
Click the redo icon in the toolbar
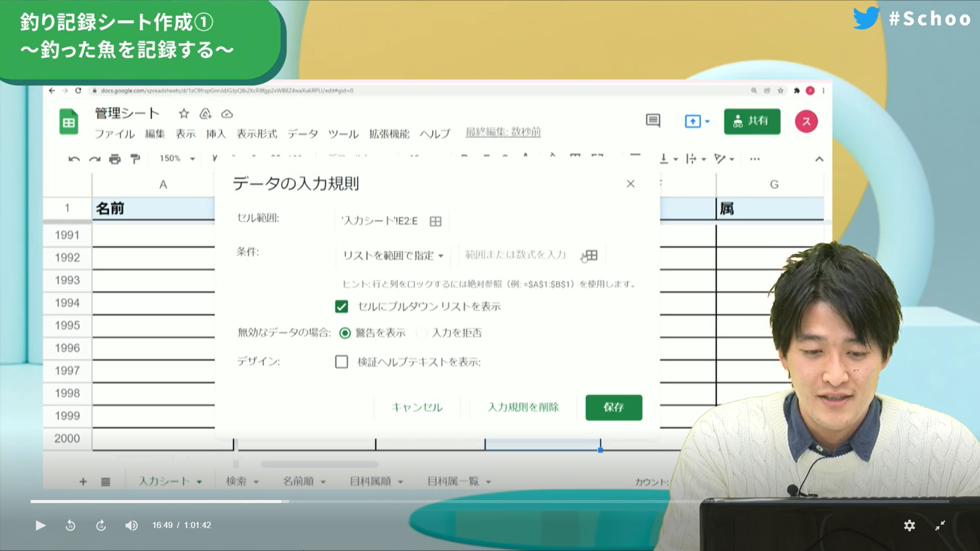click(x=94, y=159)
